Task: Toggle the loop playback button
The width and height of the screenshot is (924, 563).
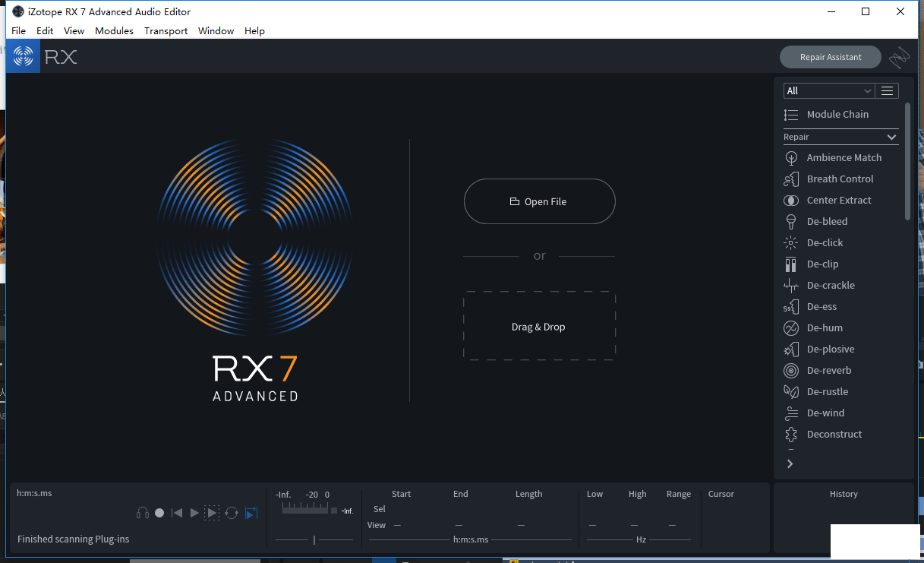Action: tap(232, 513)
